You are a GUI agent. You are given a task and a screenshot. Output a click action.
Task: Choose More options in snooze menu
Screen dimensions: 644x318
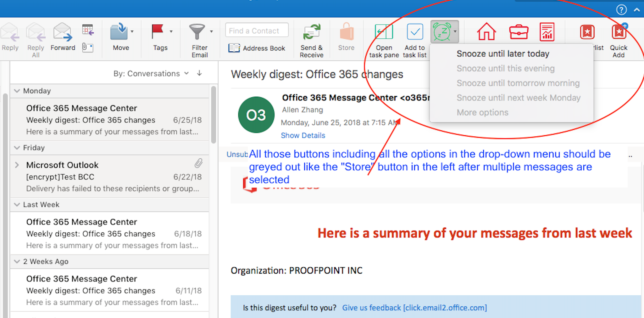pyautogui.click(x=512, y=112)
